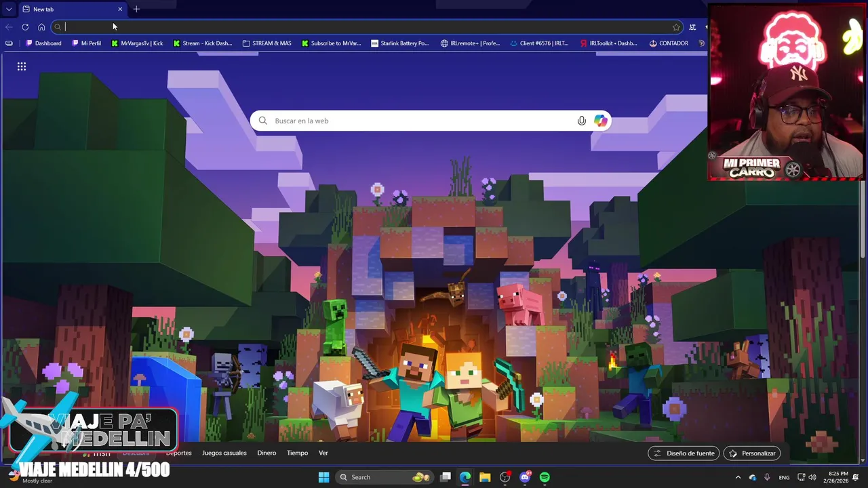Viewport: 868px width, 488px height.
Task: Expand STREAM & MAS bookmarks folder
Action: tap(267, 43)
